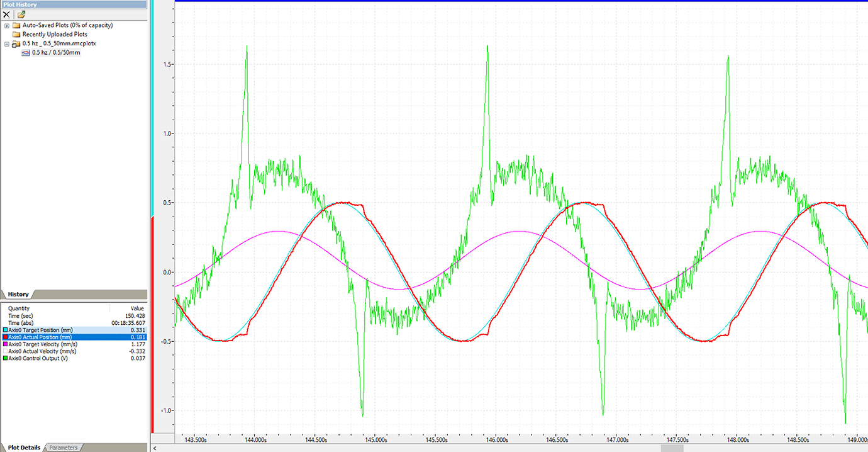
Task: Toggle the hidden Axis0 Actual Velocity trace box
Action: 5,351
